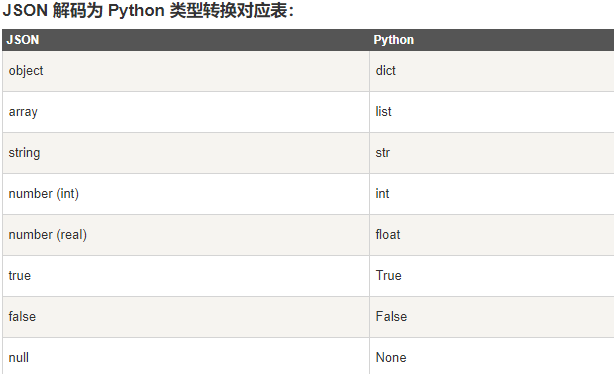Click the JSON column header
Viewport: 614px width, 374px height.
[x=186, y=40]
